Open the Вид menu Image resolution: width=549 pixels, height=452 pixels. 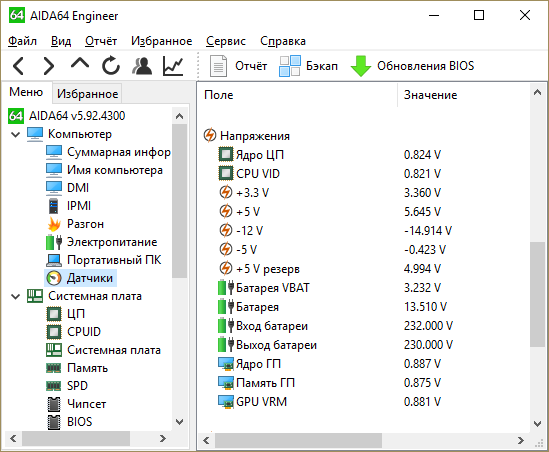(61, 41)
